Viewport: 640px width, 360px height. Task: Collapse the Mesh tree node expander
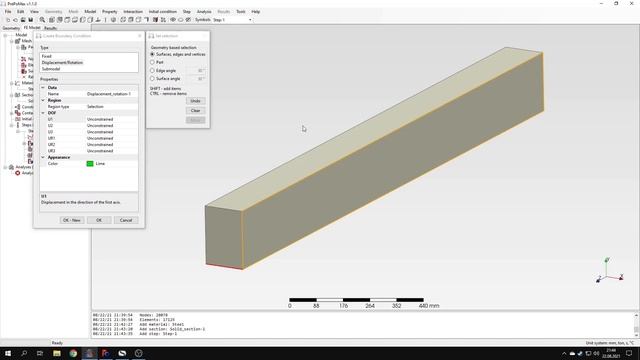click(11, 41)
